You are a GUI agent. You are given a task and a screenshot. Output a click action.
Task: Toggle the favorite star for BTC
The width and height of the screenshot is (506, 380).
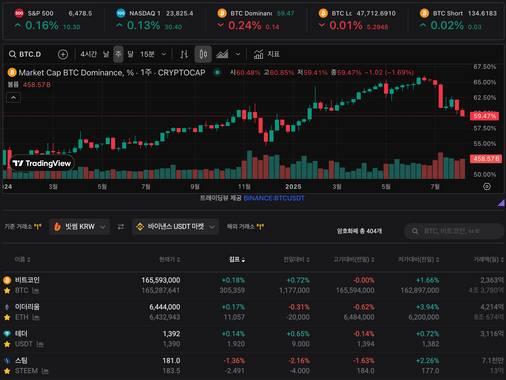(x=7, y=291)
